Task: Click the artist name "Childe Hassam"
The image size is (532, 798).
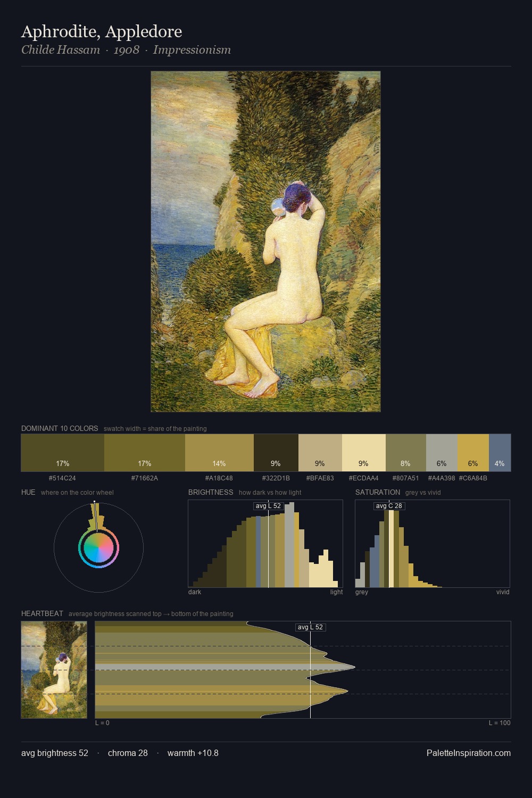Action: click(x=61, y=50)
